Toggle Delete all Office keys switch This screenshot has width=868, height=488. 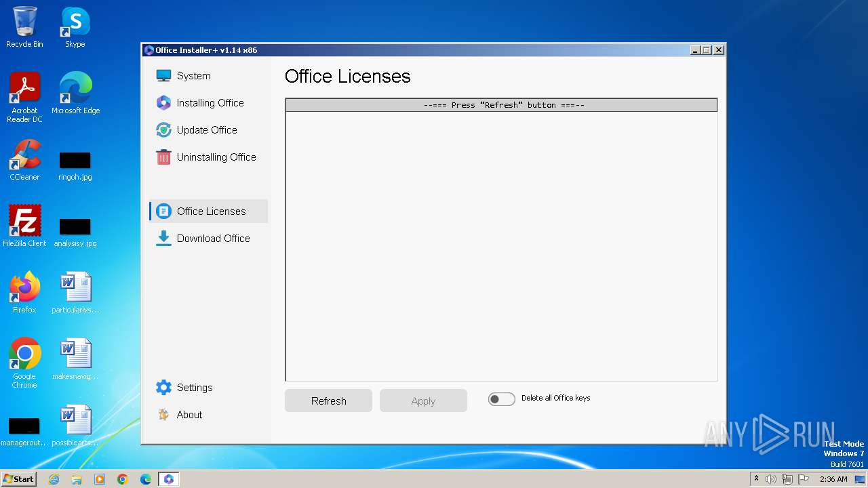[x=502, y=399]
